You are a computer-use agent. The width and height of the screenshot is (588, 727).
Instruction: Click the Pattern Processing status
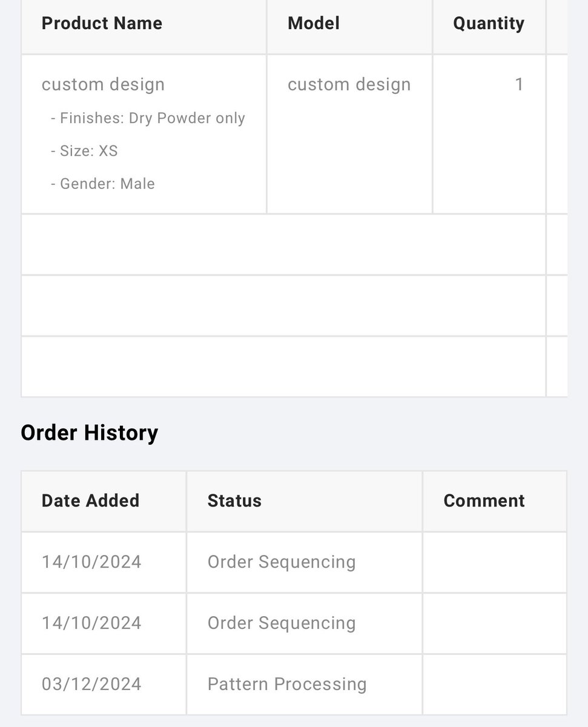click(287, 684)
